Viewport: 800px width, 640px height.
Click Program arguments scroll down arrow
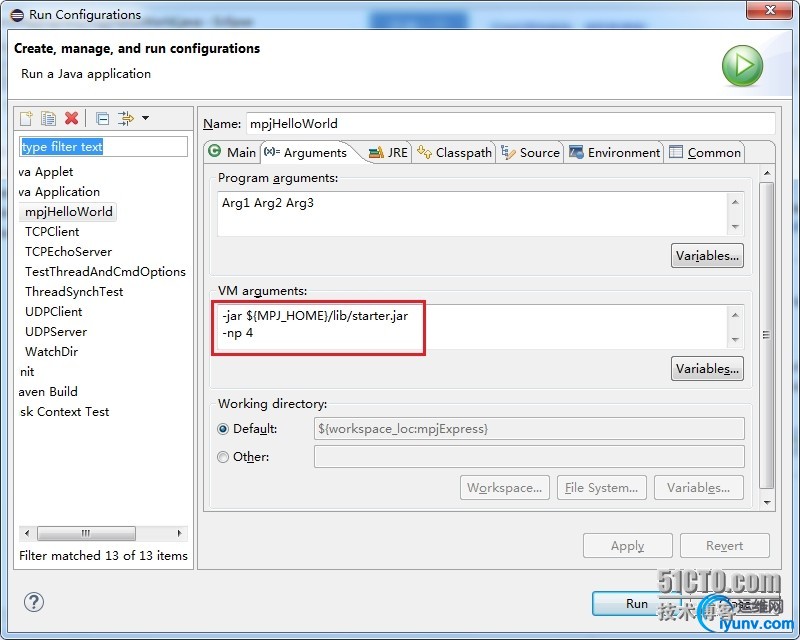pyautogui.click(x=735, y=226)
